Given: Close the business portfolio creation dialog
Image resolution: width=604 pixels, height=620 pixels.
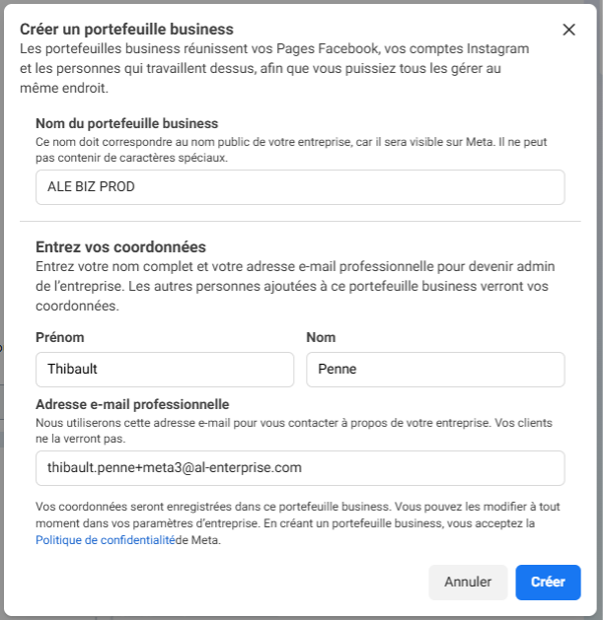Looking at the screenshot, I should tap(569, 30).
